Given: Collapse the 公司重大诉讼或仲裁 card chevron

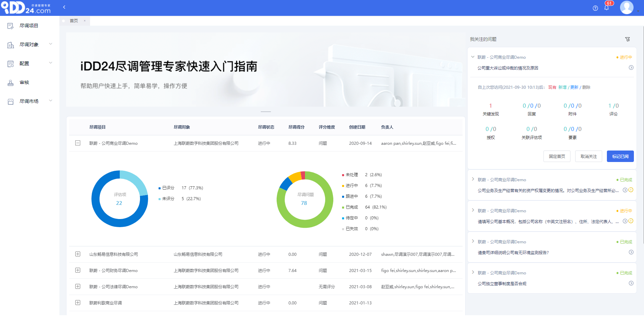Looking at the screenshot, I should pos(473,57).
